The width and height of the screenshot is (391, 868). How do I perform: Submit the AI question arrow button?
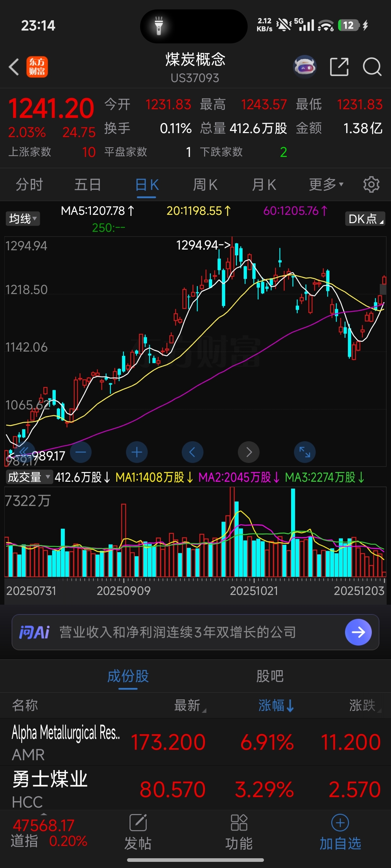coord(358,632)
